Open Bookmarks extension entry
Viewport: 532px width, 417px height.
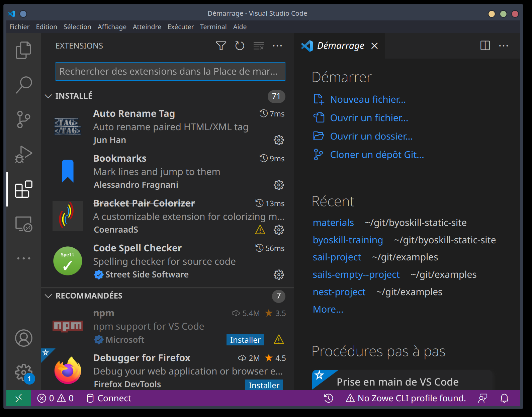pos(168,171)
